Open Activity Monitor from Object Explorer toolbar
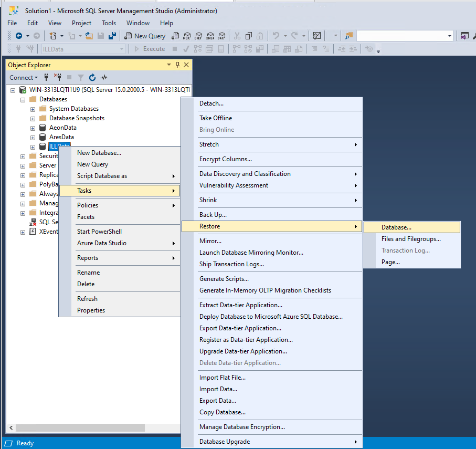476x449 pixels. coord(103,77)
